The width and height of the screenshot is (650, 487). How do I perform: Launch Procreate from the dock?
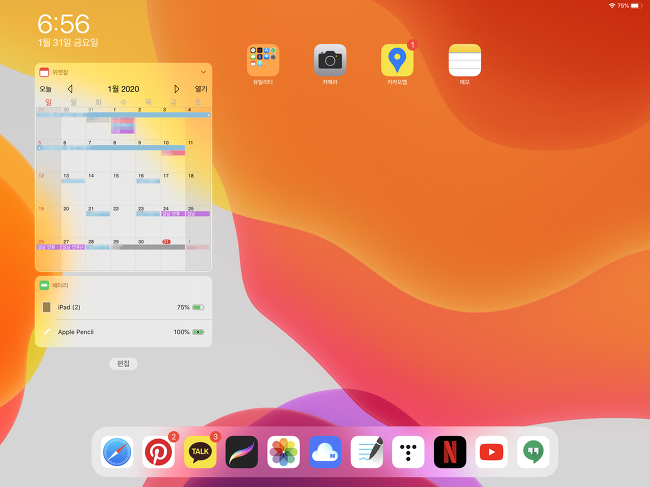[x=242, y=452]
